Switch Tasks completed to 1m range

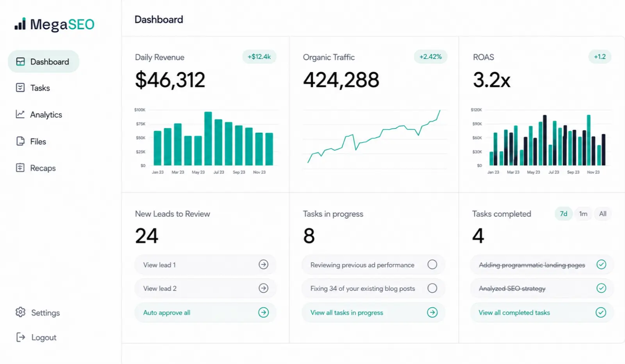click(x=583, y=214)
